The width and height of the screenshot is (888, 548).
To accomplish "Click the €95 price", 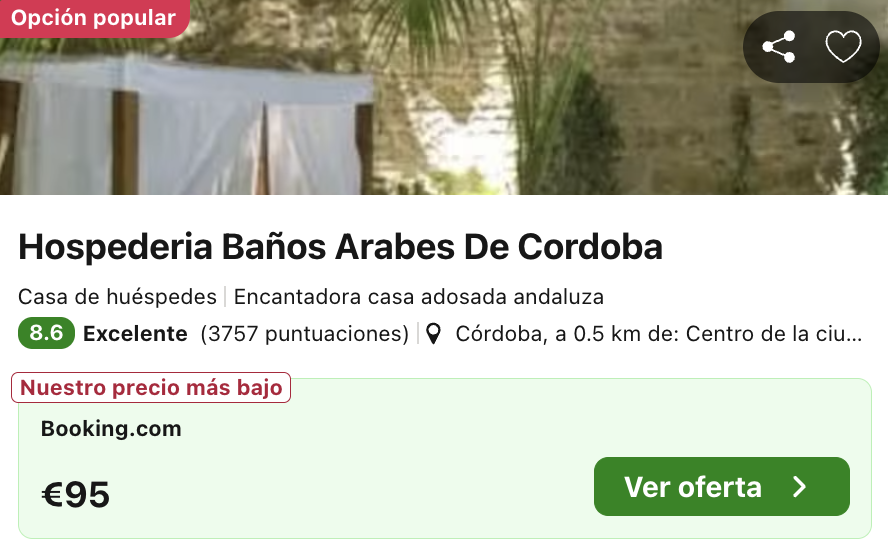I will click(75, 494).
